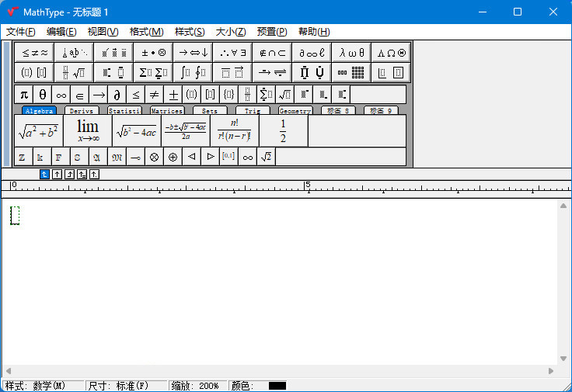The image size is (572, 392).
Task: Open the 视图(V) menu
Action: pos(103,32)
